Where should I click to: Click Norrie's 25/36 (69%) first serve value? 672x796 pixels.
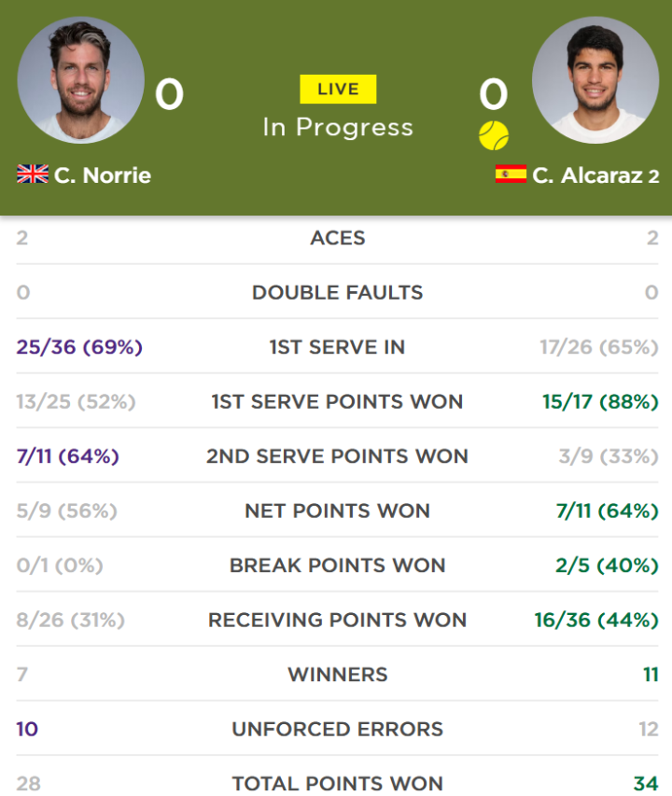(x=79, y=347)
